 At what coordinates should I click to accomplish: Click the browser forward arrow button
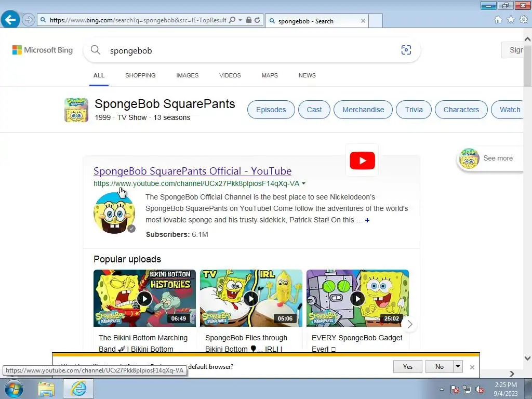29,20
